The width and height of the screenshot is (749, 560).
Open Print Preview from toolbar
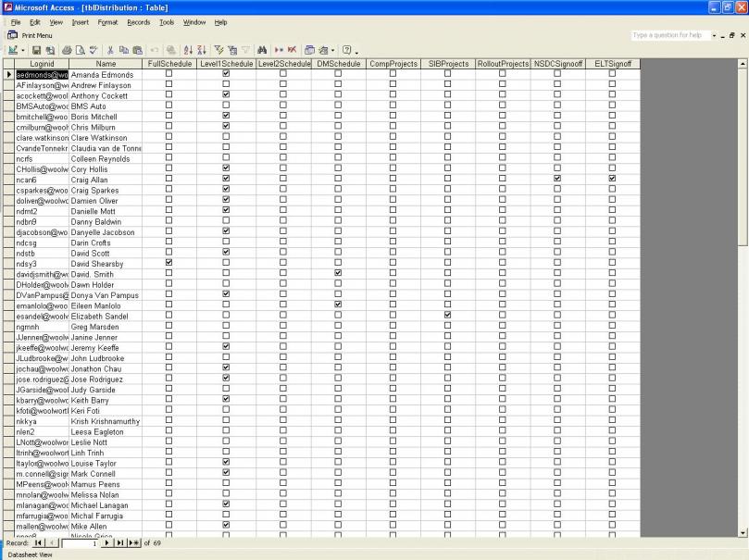[81, 50]
